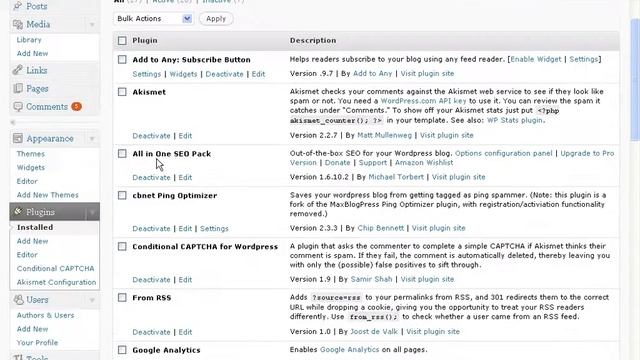Screen dimensions: 640x360
Task: Open WP Stats plugin link
Action: coord(515,120)
